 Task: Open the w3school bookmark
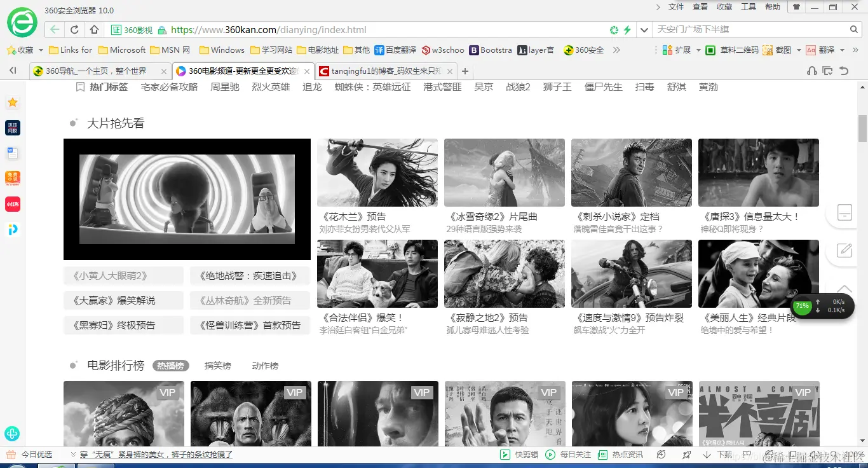coord(443,50)
